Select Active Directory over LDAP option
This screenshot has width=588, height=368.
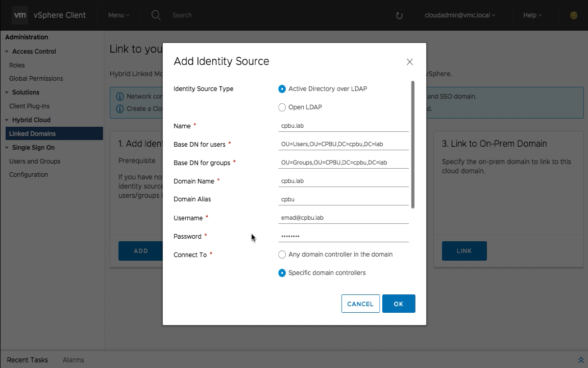tap(282, 89)
